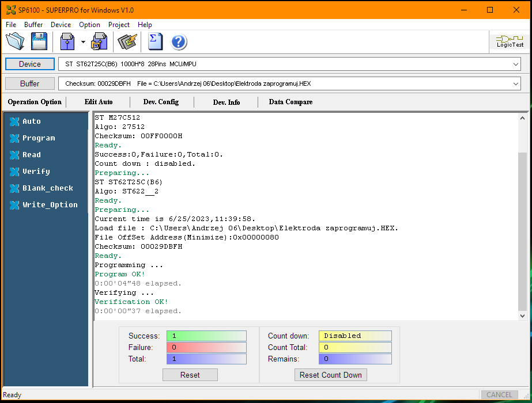Run the Verify operation
Viewport: 532px width, 403px height.
click(x=29, y=171)
